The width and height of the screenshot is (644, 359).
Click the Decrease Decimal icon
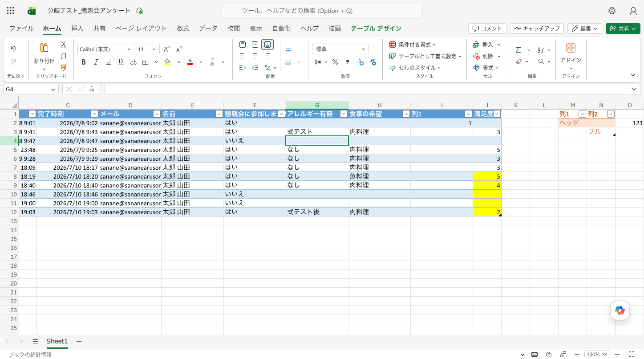(373, 62)
